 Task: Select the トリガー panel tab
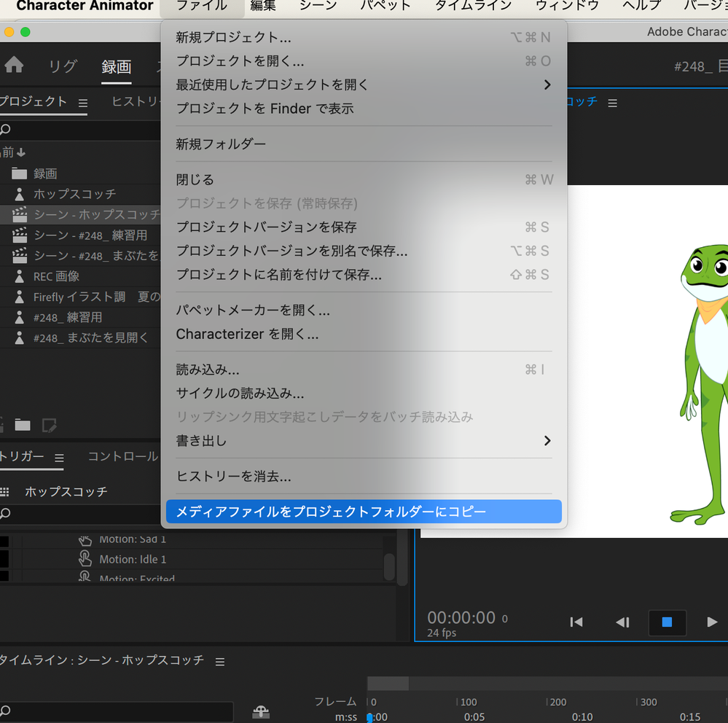pyautogui.click(x=22, y=456)
